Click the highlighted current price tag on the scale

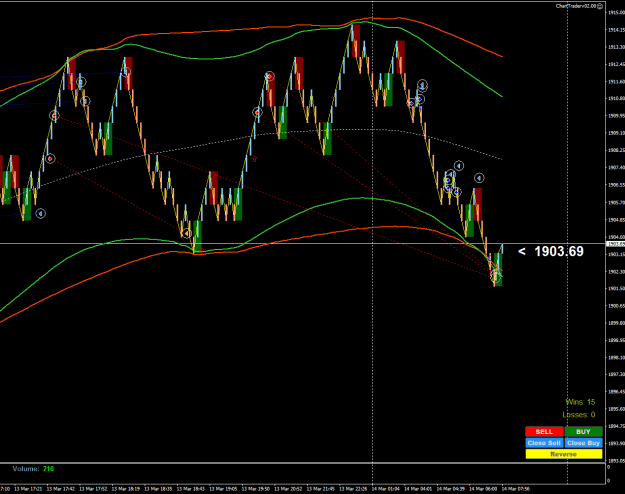[616, 244]
